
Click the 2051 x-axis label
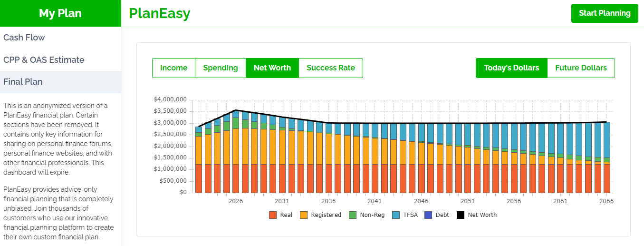coord(468,201)
